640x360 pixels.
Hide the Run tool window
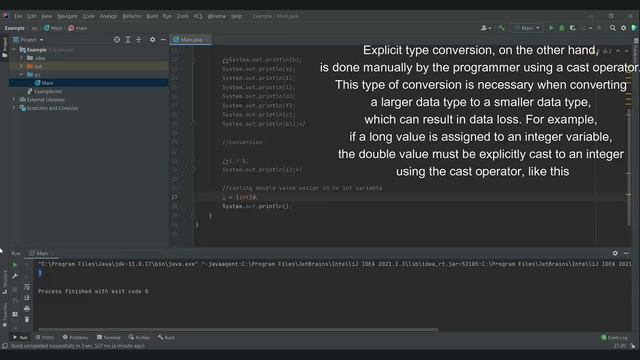(626, 253)
